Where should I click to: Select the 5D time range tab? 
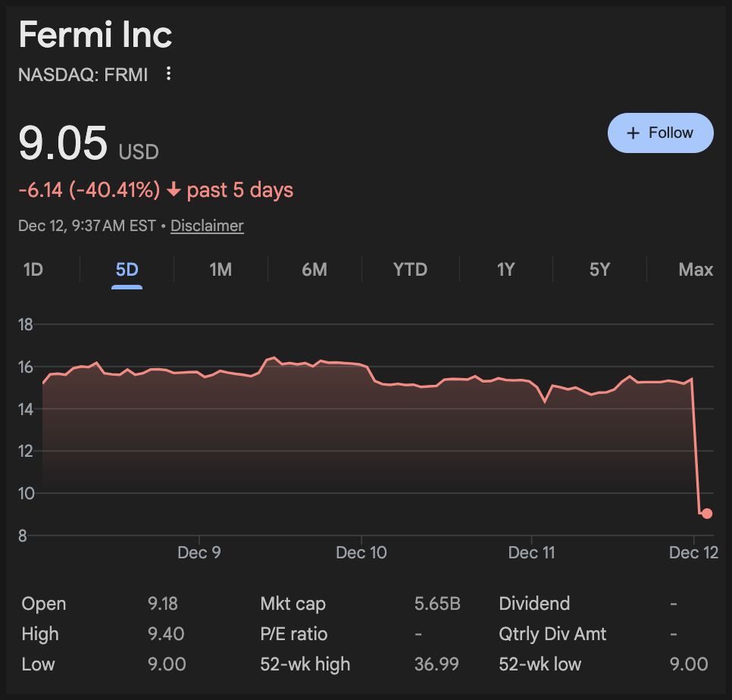(x=127, y=270)
